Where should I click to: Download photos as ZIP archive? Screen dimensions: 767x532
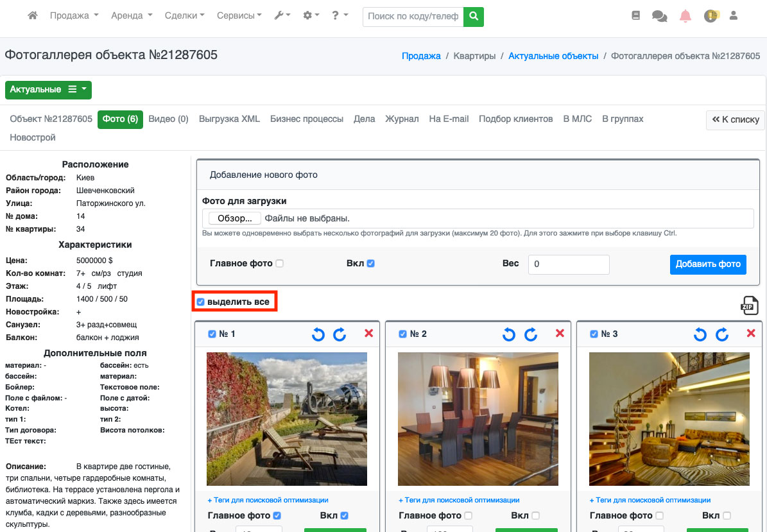(x=749, y=305)
